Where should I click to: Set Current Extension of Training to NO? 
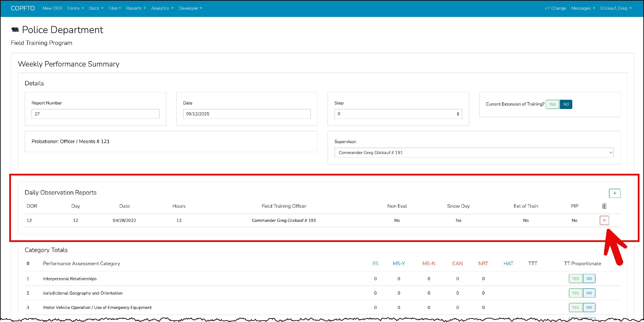point(566,104)
